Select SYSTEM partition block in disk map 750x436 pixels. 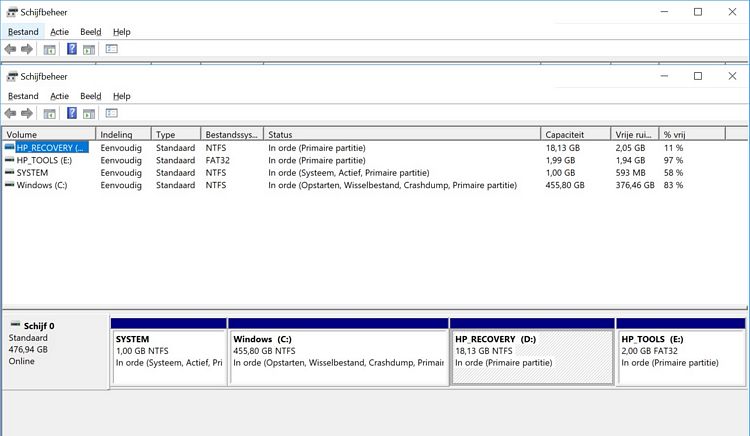[169, 352]
